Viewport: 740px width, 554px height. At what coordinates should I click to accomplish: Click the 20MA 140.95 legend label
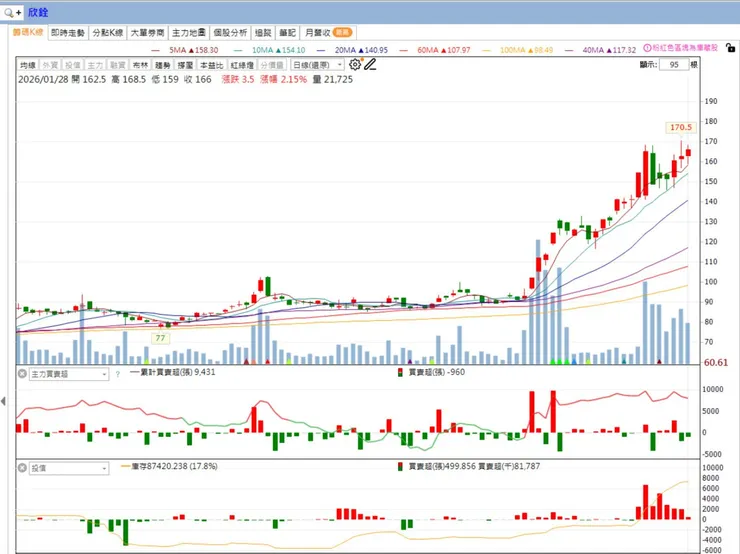coord(361,50)
